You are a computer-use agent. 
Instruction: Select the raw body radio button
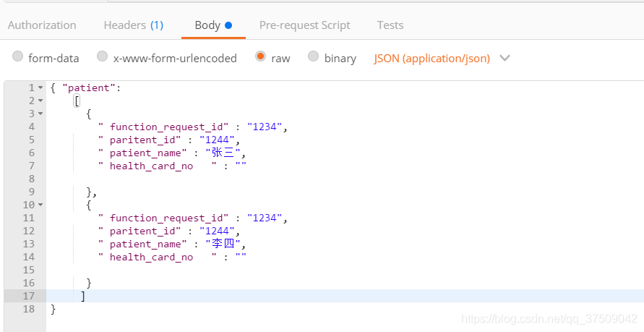pos(260,56)
